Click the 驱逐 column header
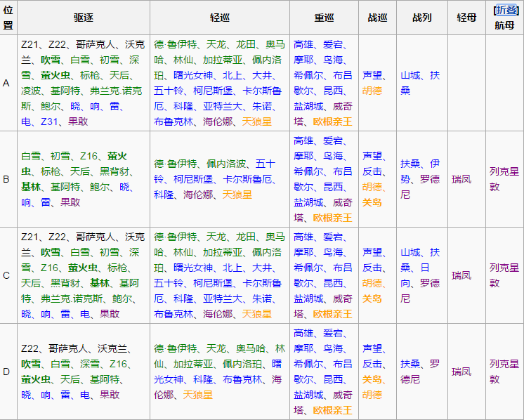The height and width of the screenshot is (420, 524). pyautogui.click(x=84, y=18)
